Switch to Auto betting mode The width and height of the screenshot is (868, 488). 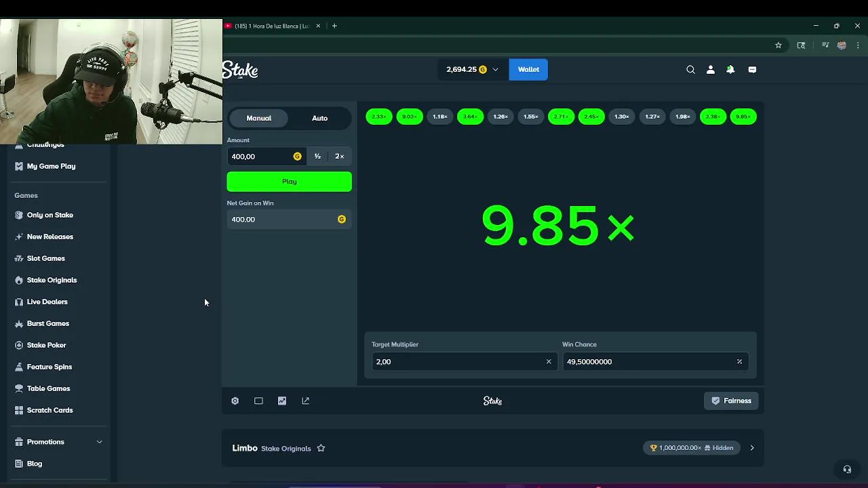click(x=319, y=118)
